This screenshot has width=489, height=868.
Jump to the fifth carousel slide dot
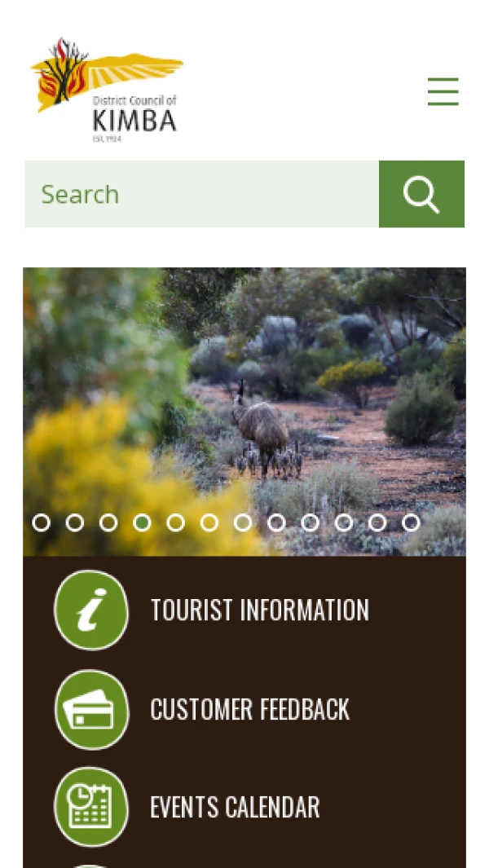pos(175,522)
